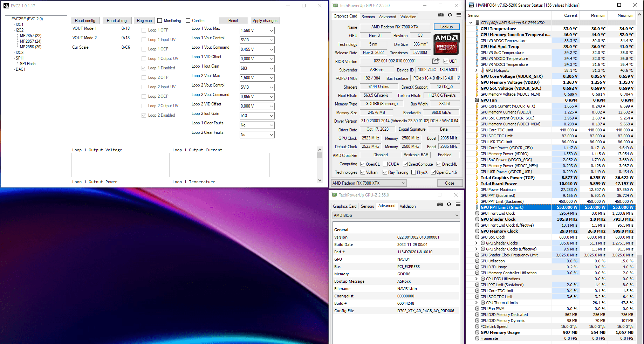Click the Bus Interface question mark icon
644x344 pixels.
tap(459, 78)
